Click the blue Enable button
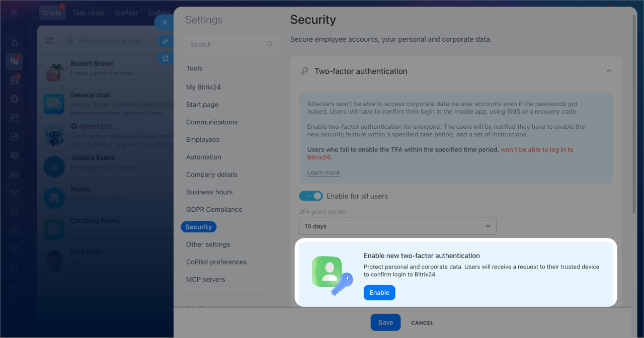The image size is (644, 338). (379, 293)
